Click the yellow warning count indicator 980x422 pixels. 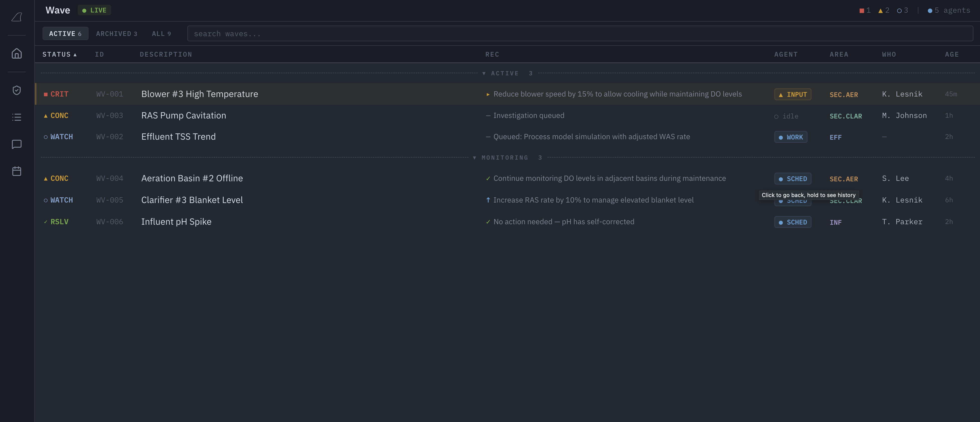click(883, 10)
